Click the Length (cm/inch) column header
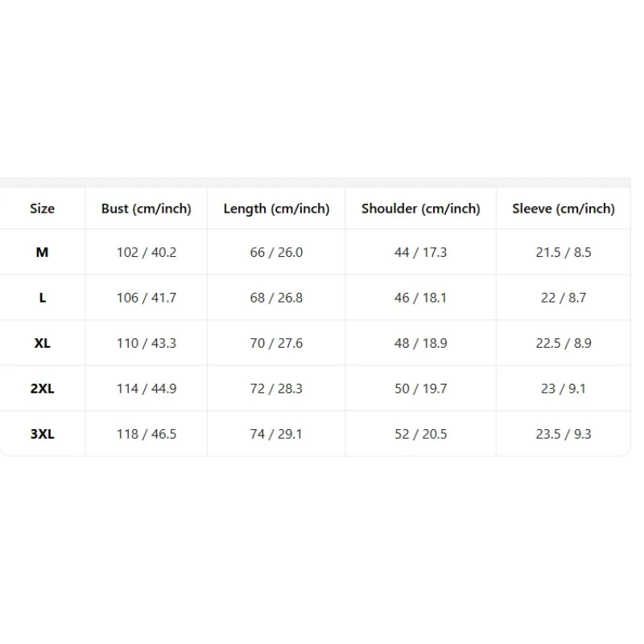This screenshot has width=644, height=644. pyautogui.click(x=276, y=208)
